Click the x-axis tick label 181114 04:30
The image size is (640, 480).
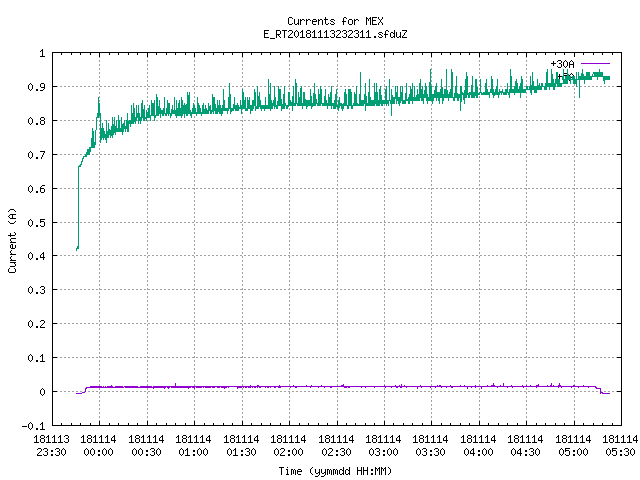point(525,446)
